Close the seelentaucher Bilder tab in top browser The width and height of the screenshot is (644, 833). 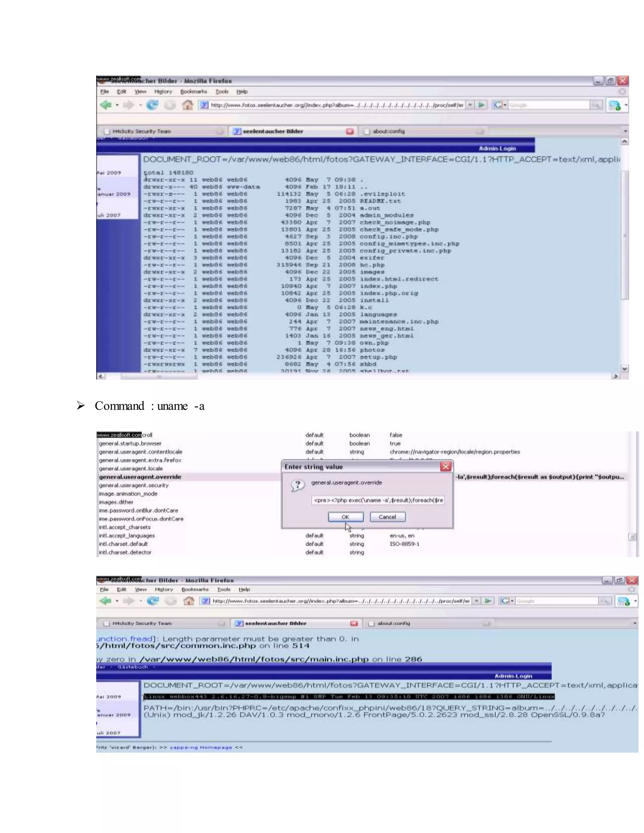349,131
